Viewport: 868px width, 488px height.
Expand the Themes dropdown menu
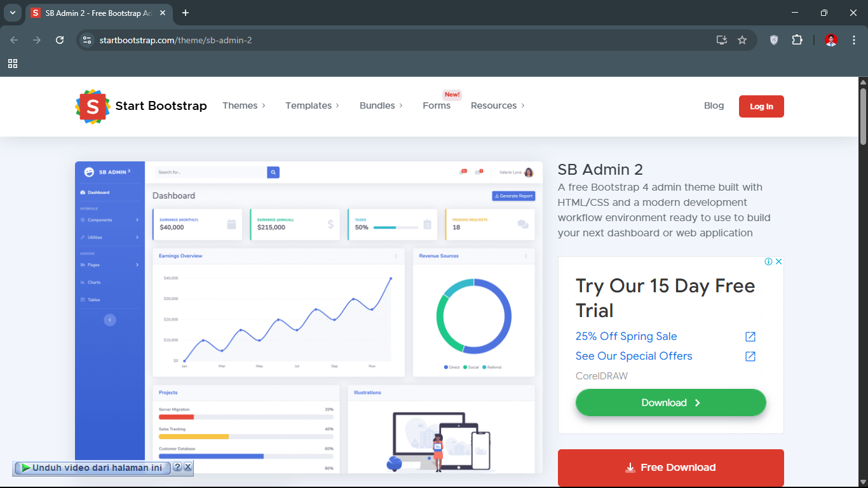click(x=244, y=105)
